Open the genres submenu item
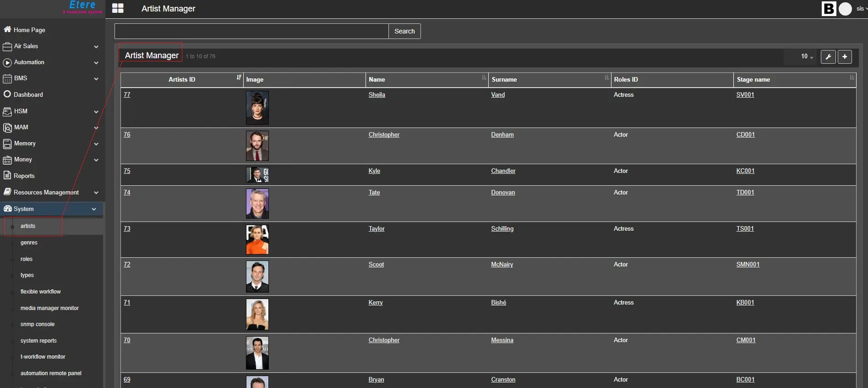 tap(29, 243)
